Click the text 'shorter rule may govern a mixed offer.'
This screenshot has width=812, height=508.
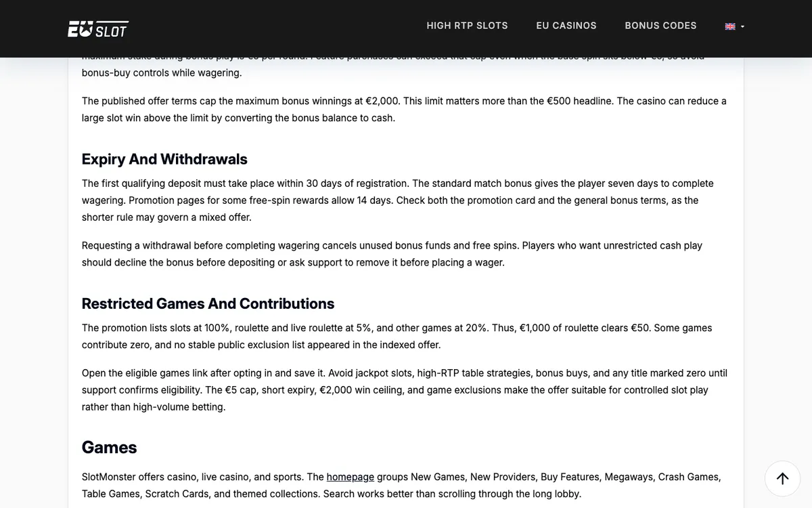pos(166,217)
